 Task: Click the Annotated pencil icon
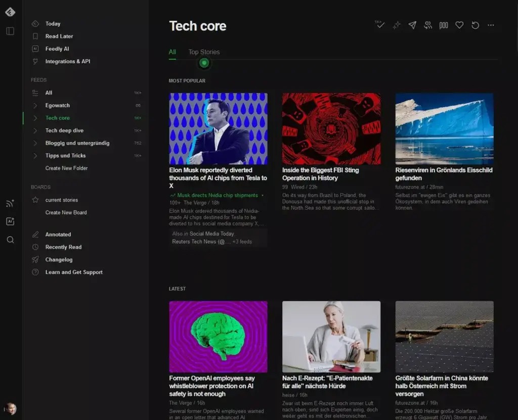35,235
